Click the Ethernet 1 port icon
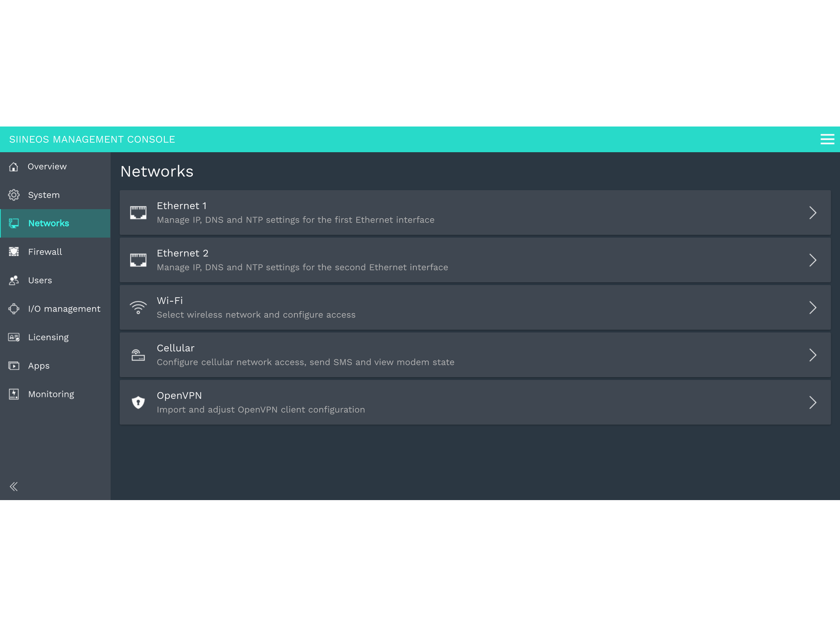 (x=138, y=213)
